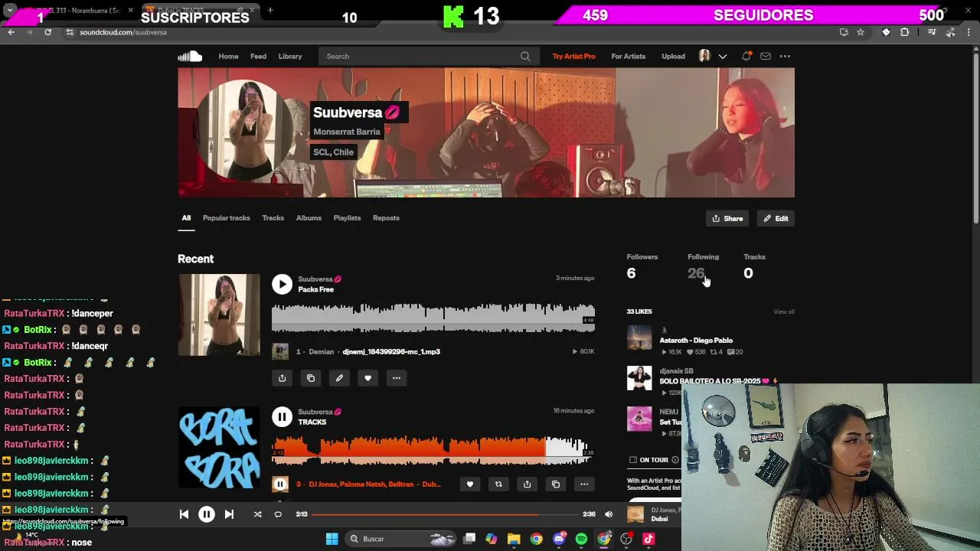Image resolution: width=980 pixels, height=551 pixels.
Task: Open Feed in SoundCloud nav
Action: [258, 56]
